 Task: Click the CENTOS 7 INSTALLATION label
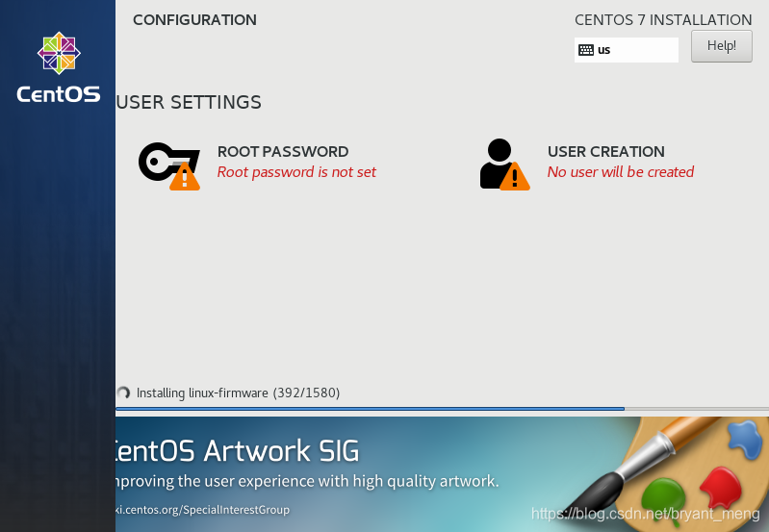point(663,20)
